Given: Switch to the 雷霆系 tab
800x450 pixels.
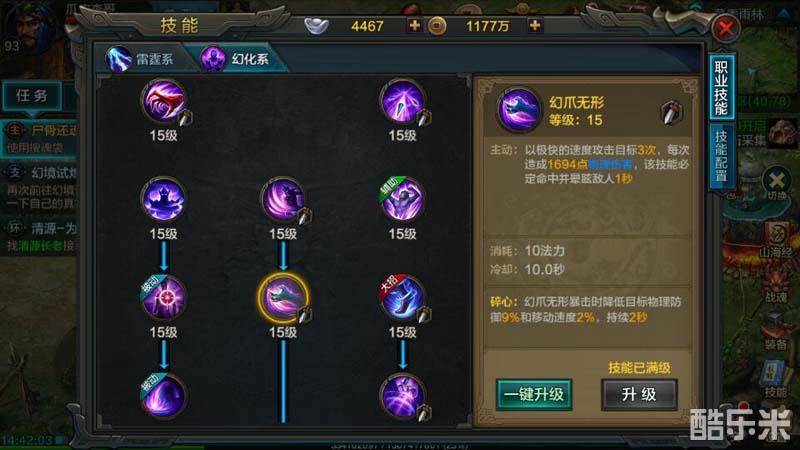Looking at the screenshot, I should click(142, 59).
